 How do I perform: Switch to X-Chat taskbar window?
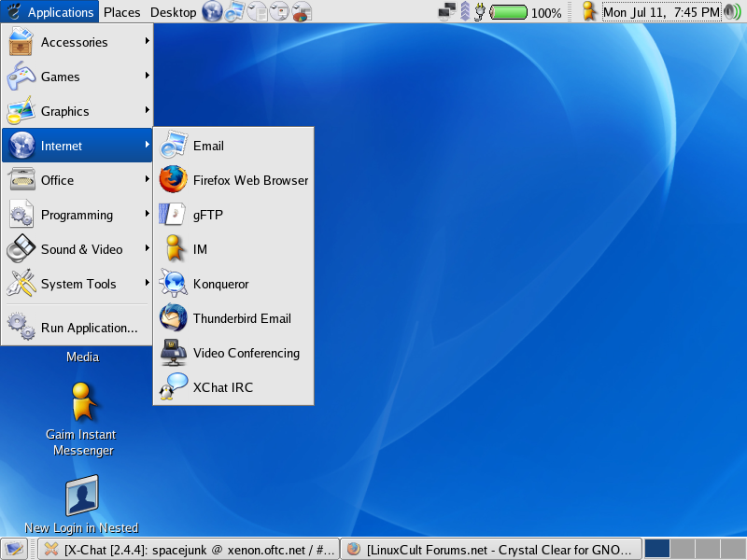[189, 550]
